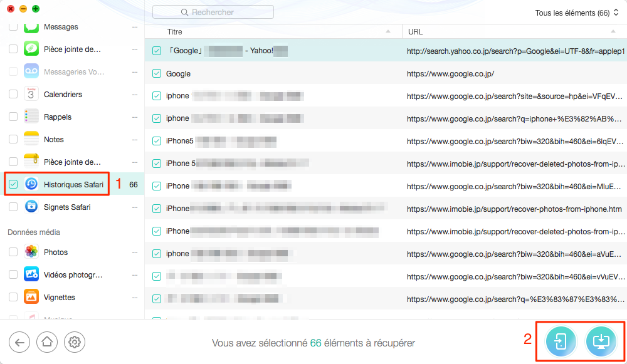Check the Photos checkbox
This screenshot has height=364, width=627.
[x=13, y=252]
